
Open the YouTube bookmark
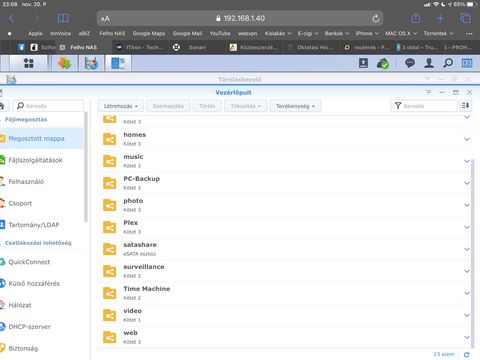point(220,33)
